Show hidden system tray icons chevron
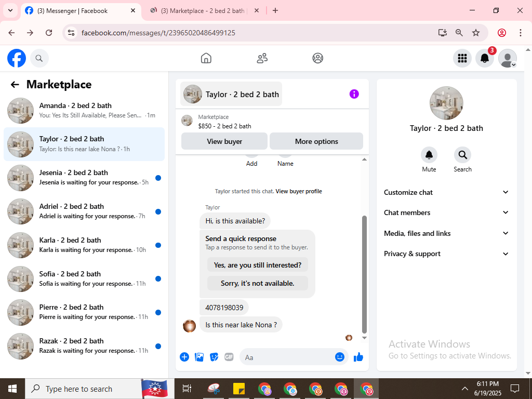532x399 pixels. click(465, 389)
